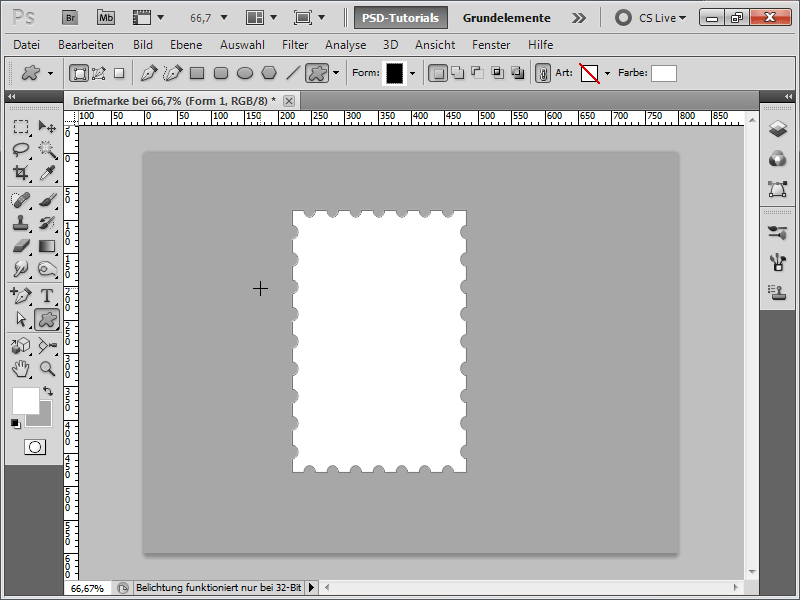Choose Subtract from Shape Area option

click(x=478, y=73)
